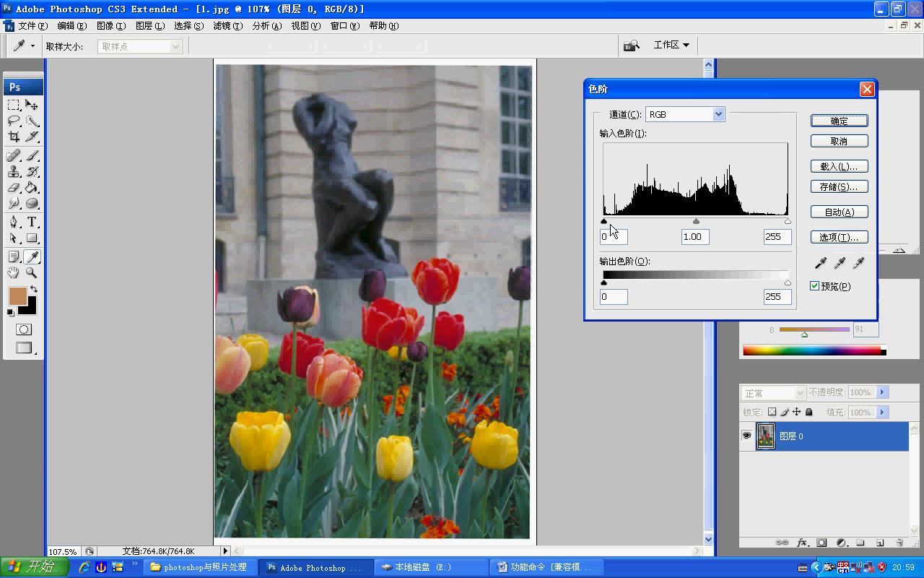Select the Crop tool
The height and width of the screenshot is (578, 924).
point(14,137)
